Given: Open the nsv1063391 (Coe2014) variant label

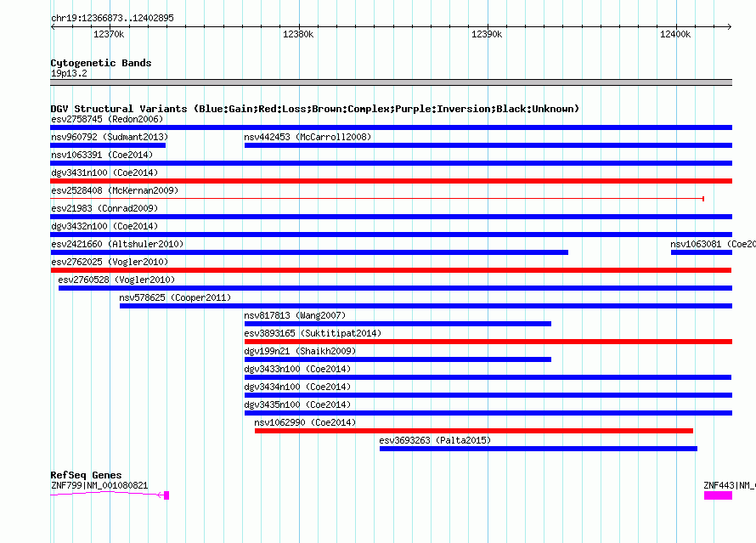Looking at the screenshot, I should point(102,155).
